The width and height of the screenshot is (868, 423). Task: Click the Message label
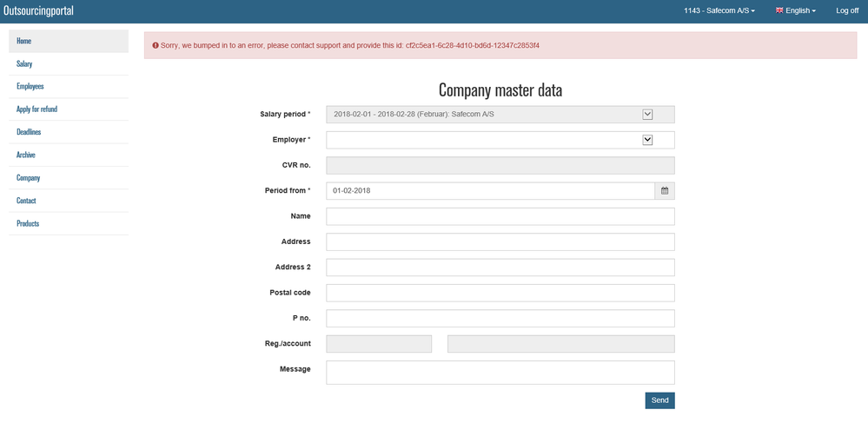coord(295,369)
